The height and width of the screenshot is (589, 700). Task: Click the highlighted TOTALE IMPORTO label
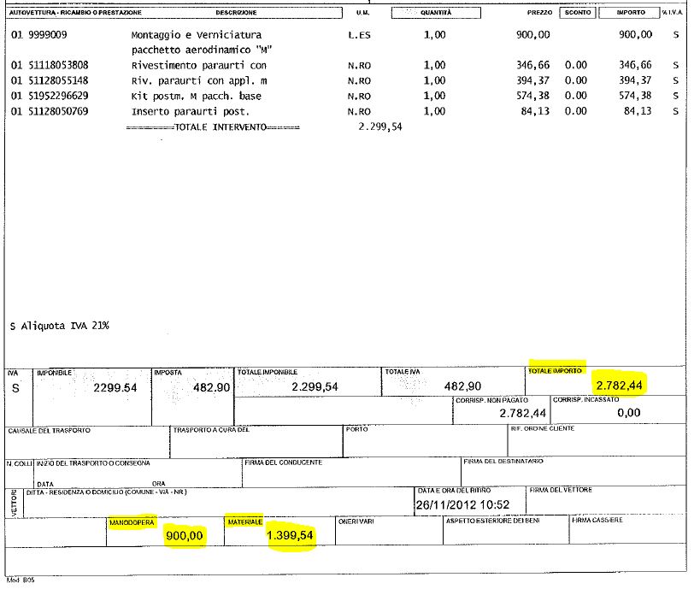[556, 371]
